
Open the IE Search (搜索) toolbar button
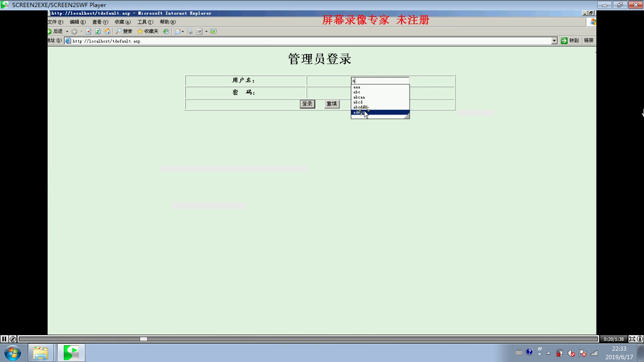(124, 32)
